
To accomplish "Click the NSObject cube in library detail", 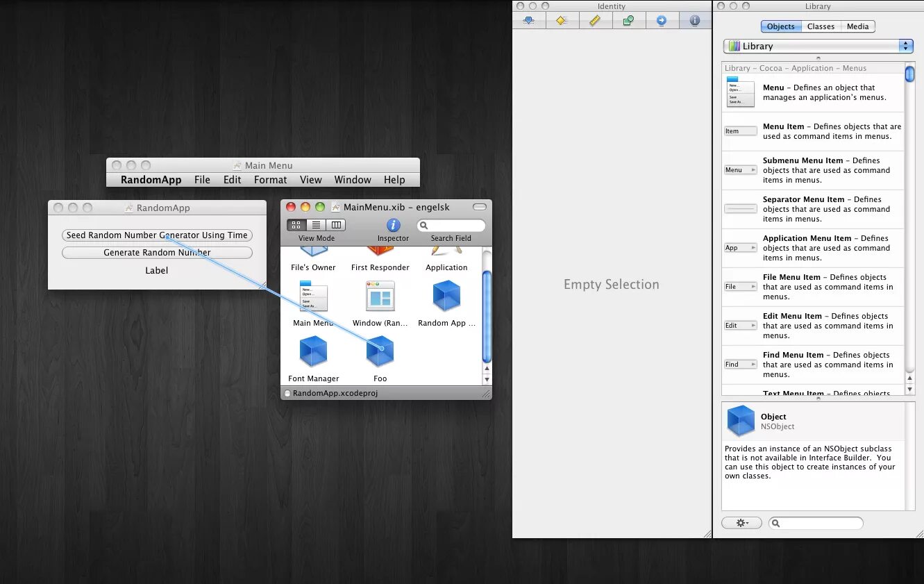I will 741,421.
